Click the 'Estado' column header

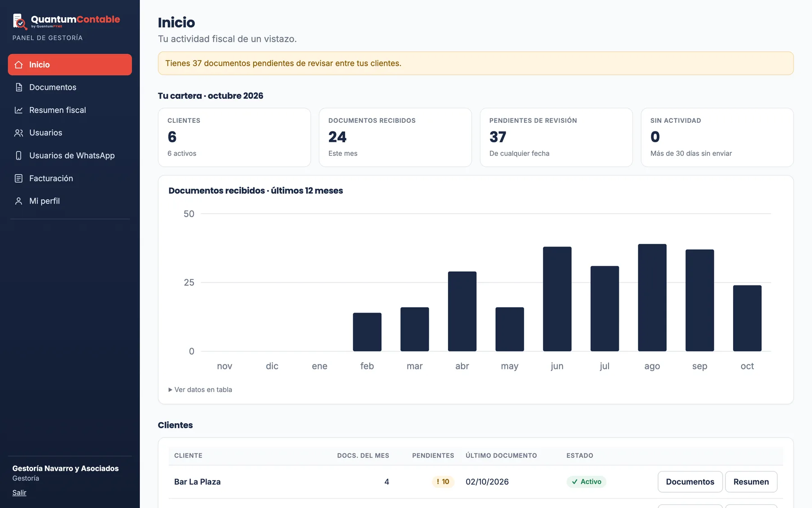tap(580, 456)
